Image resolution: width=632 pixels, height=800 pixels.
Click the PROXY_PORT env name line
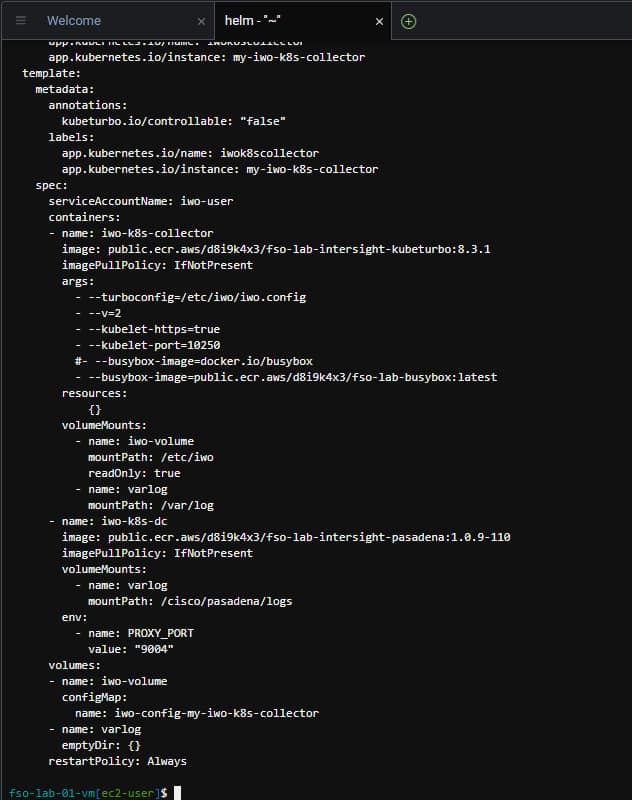pyautogui.click(x=141, y=633)
